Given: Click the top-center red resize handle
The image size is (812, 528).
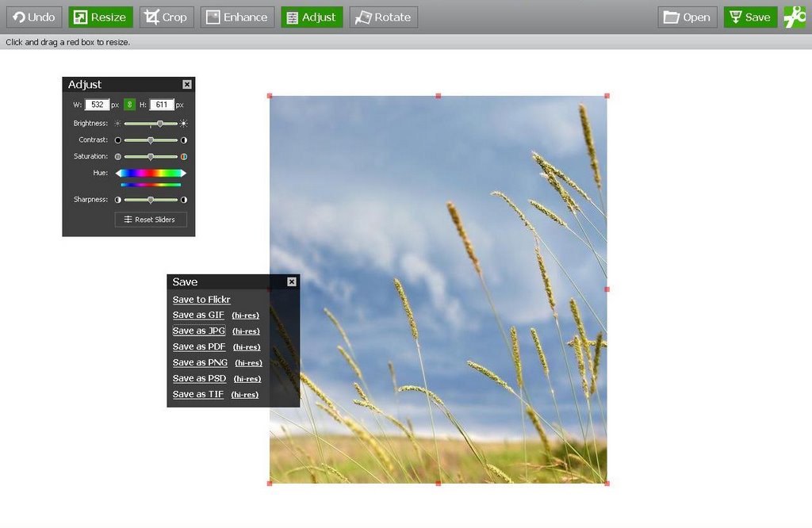Looking at the screenshot, I should (438, 96).
